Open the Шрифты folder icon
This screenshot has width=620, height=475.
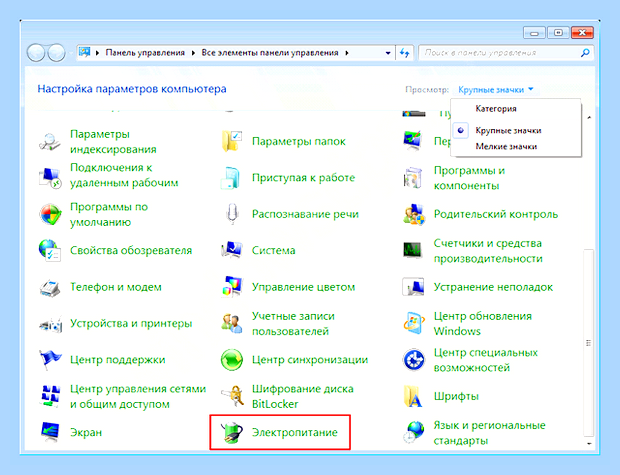pyautogui.click(x=413, y=396)
